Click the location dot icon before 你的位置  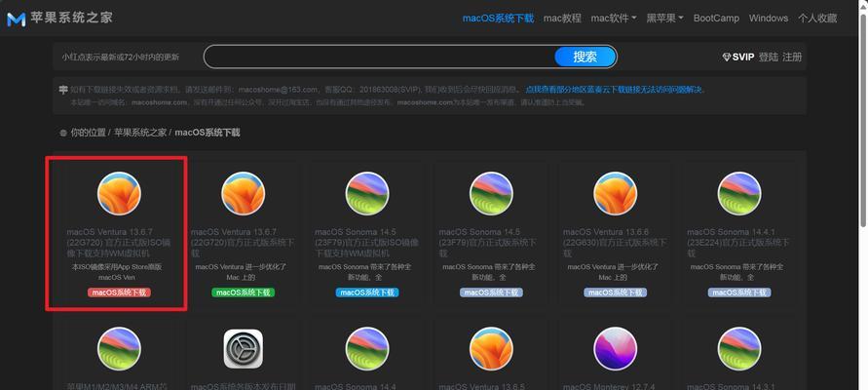pyautogui.click(x=63, y=133)
